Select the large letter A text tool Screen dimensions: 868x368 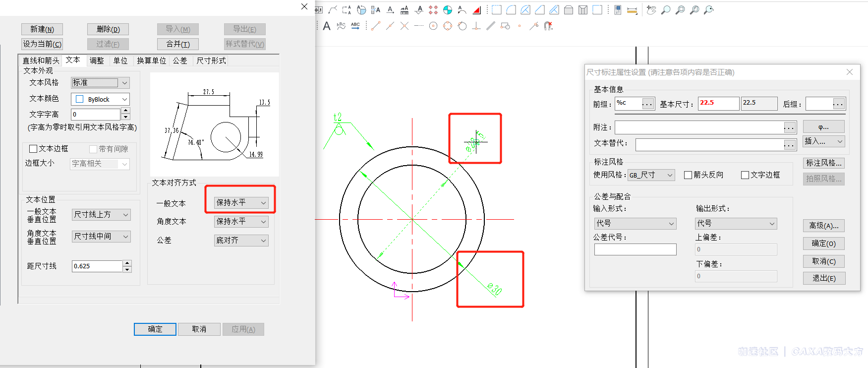click(327, 26)
